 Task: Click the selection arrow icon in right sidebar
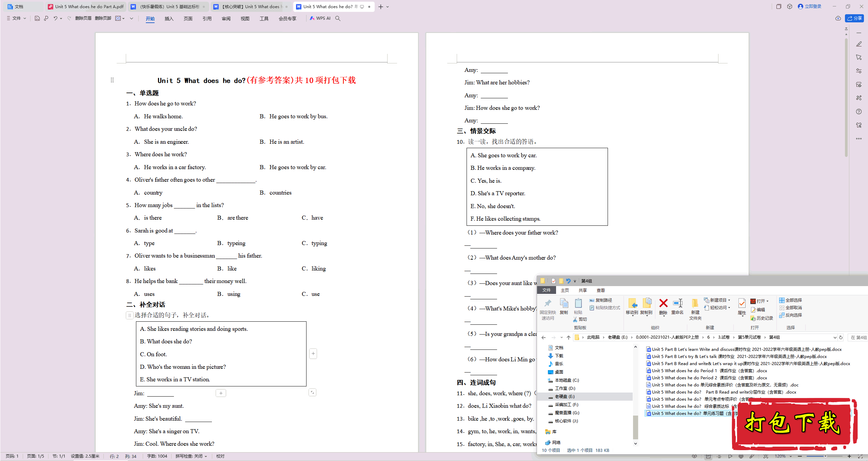(859, 57)
